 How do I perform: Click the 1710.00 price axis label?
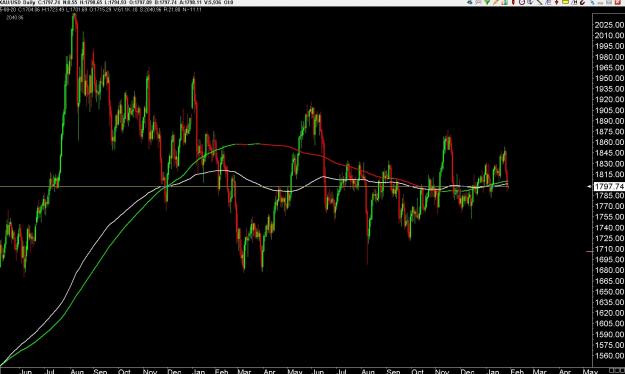pos(609,249)
